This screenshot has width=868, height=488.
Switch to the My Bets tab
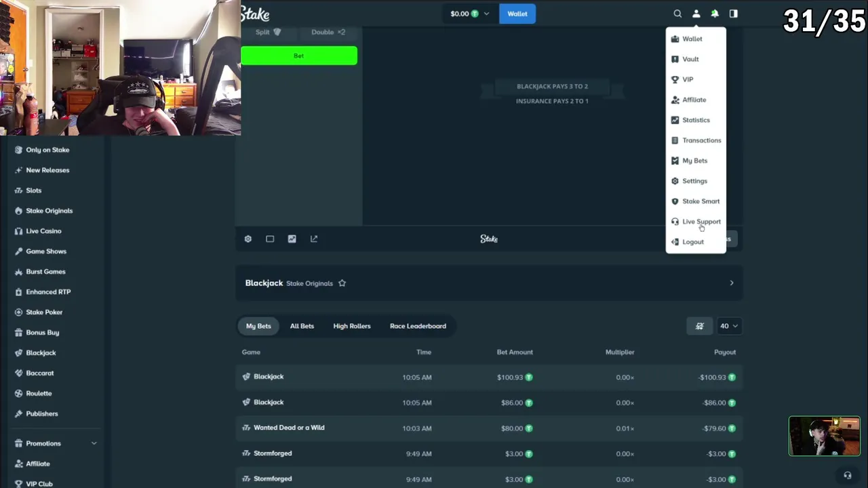pos(258,326)
